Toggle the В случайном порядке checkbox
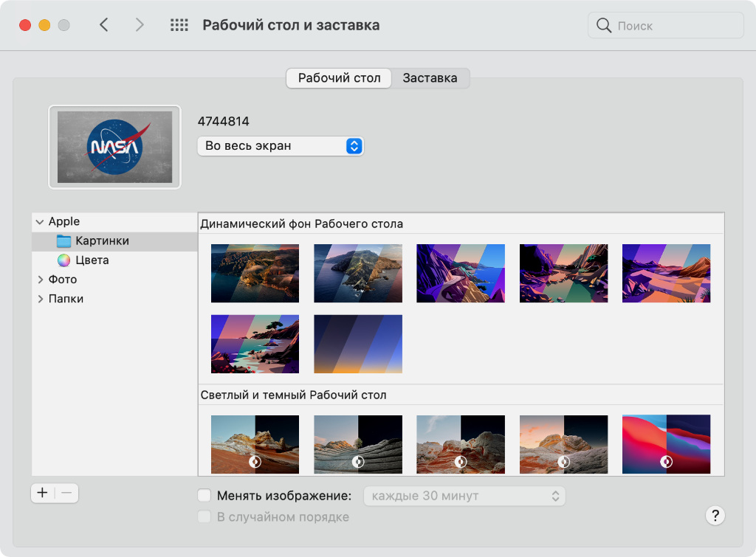This screenshot has width=756, height=557. (205, 517)
